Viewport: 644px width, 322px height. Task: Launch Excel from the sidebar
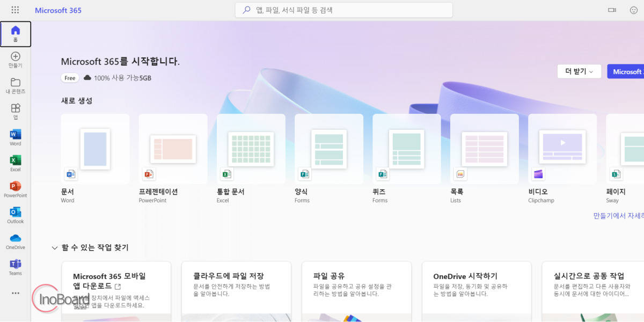tap(16, 164)
